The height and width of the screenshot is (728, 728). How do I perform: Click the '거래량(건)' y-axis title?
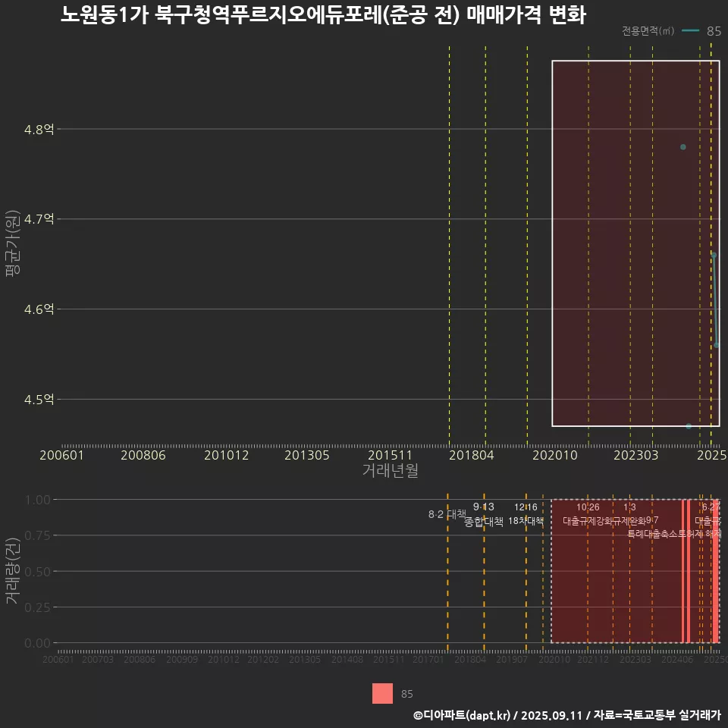coord(13,571)
